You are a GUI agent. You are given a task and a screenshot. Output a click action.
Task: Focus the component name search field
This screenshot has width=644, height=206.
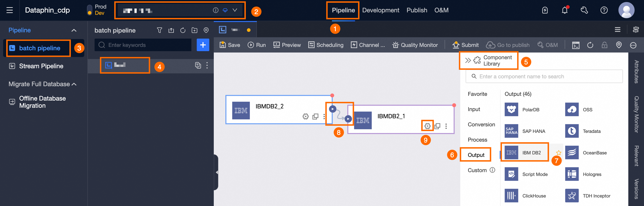tap(544, 76)
